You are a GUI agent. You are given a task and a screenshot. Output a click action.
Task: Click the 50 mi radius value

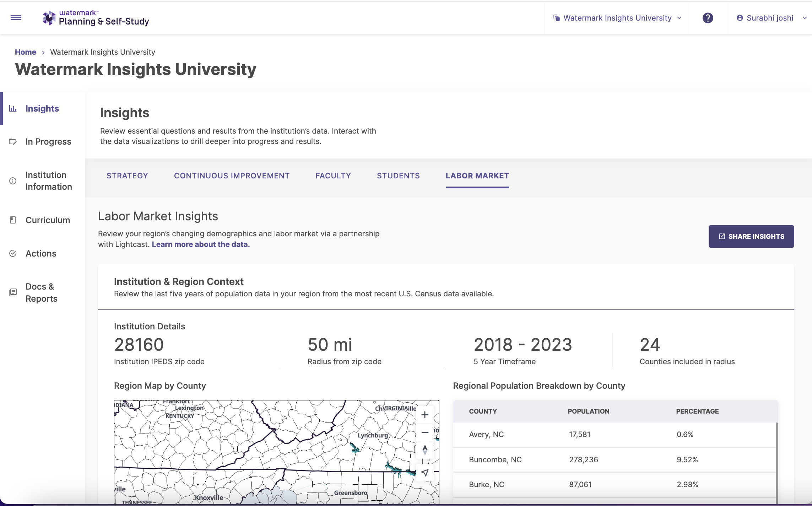pyautogui.click(x=330, y=345)
